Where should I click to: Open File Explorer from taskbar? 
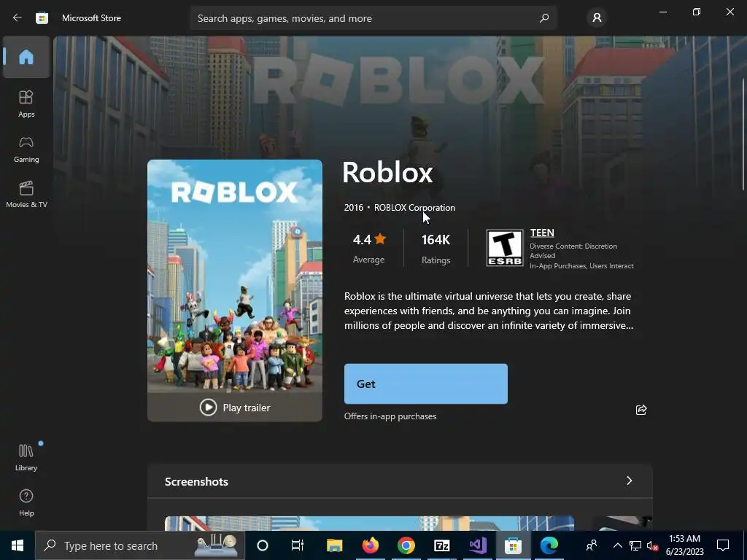tap(334, 545)
